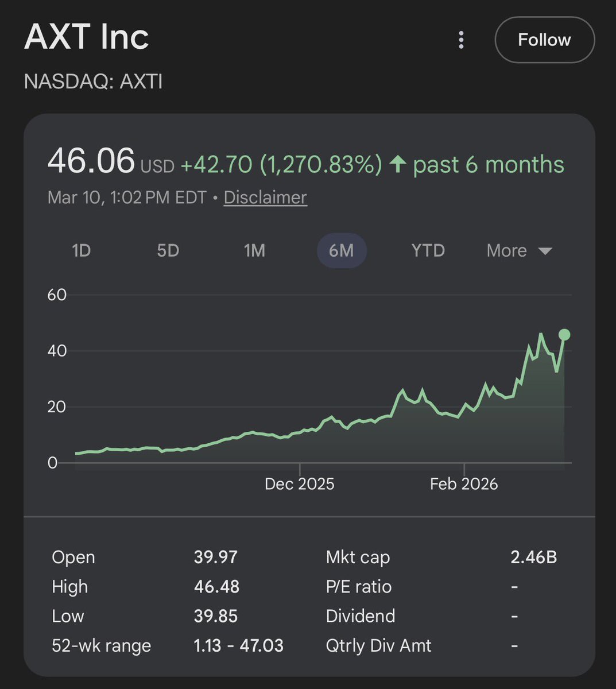Expand the More time ranges dropdown
This screenshot has width=616, height=689.
pyautogui.click(x=519, y=250)
